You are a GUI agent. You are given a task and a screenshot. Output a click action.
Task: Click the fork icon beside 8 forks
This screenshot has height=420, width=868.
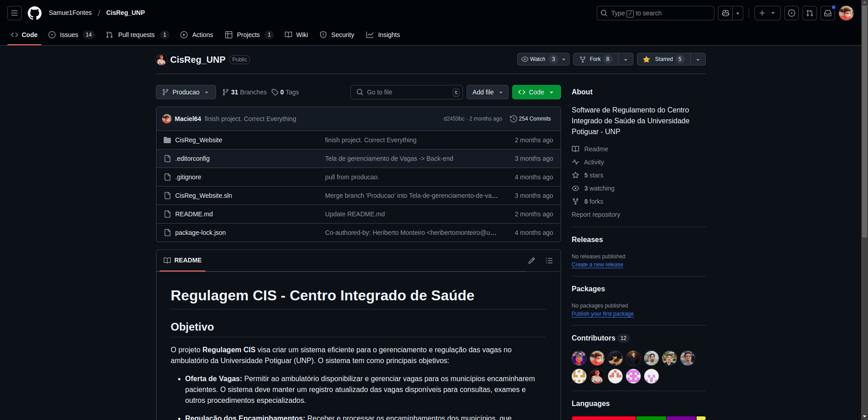576,201
